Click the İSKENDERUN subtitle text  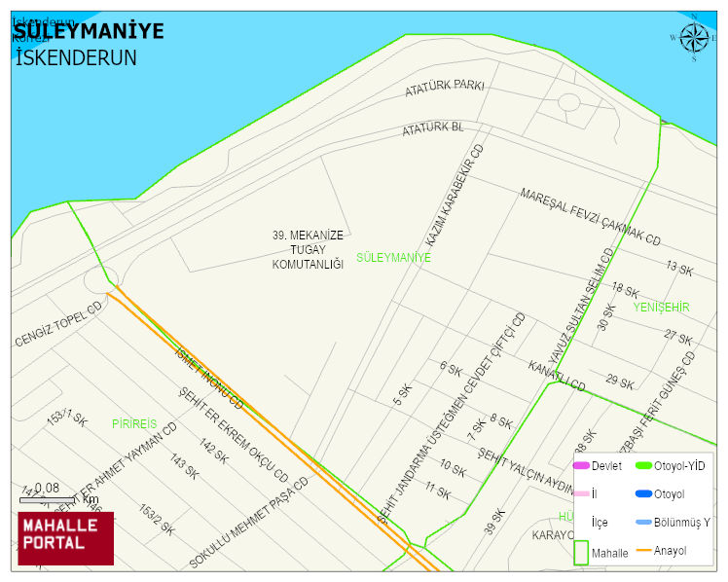pyautogui.click(x=76, y=57)
